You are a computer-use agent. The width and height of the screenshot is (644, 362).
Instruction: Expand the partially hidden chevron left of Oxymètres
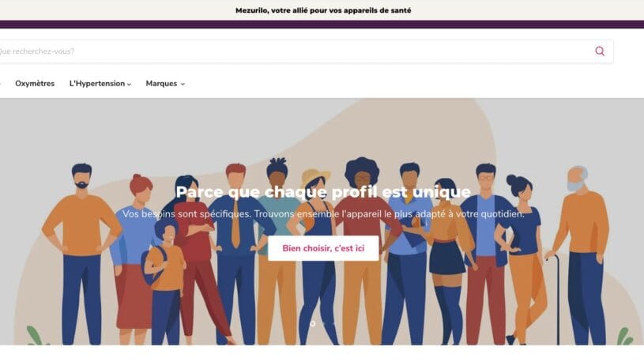coord(1,85)
